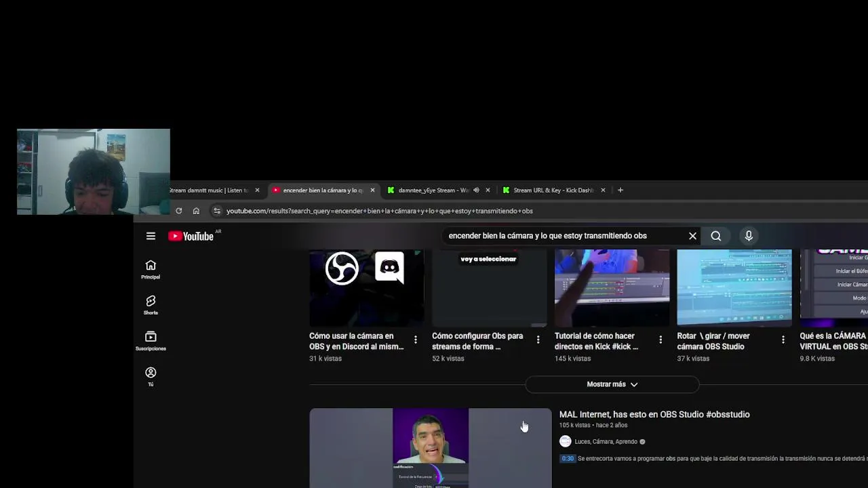This screenshot has width=868, height=488.
Task: Open a new browser tab
Action: click(620, 190)
